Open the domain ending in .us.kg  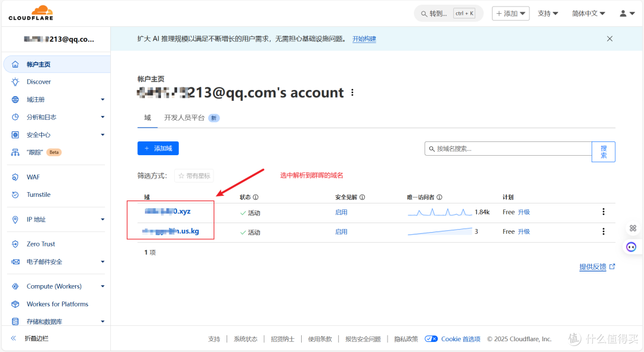click(171, 231)
